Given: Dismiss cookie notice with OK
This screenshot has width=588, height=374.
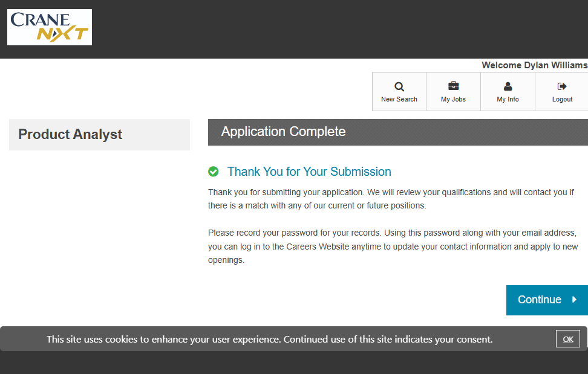Looking at the screenshot, I should pos(567,339).
